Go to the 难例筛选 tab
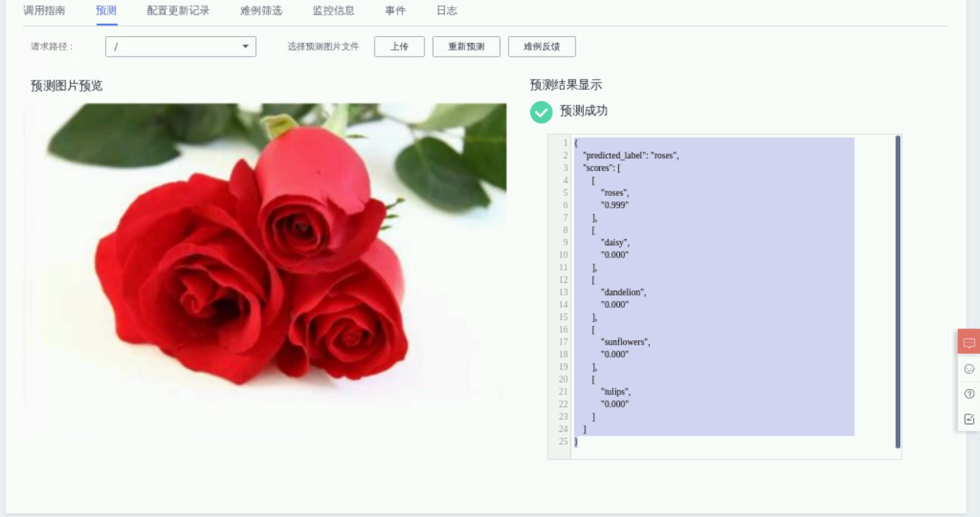 pyautogui.click(x=261, y=11)
